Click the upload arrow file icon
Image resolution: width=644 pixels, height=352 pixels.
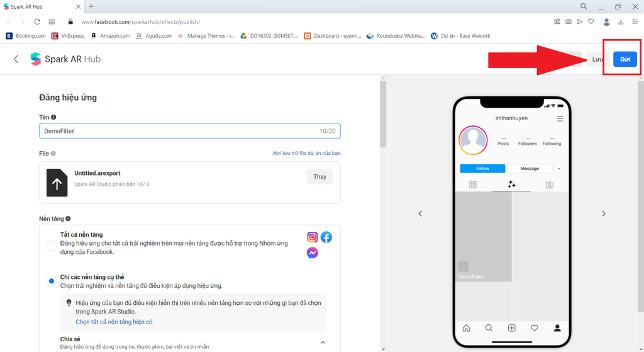point(57,183)
